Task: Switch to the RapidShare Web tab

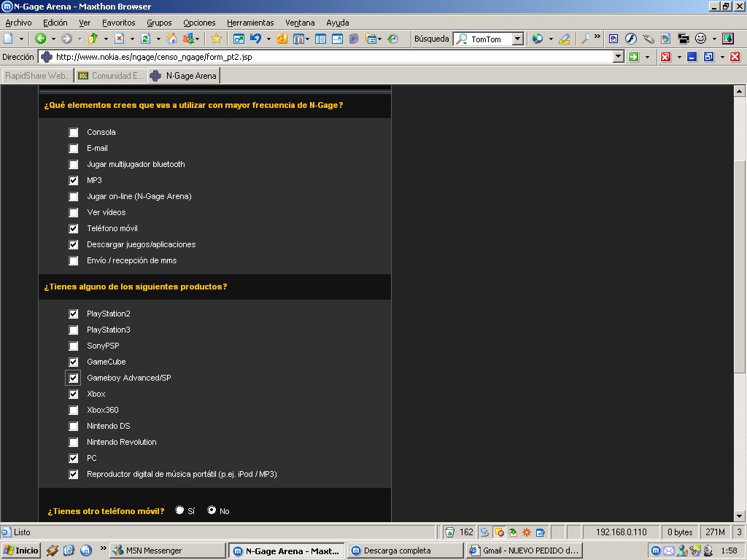Action: [x=38, y=76]
